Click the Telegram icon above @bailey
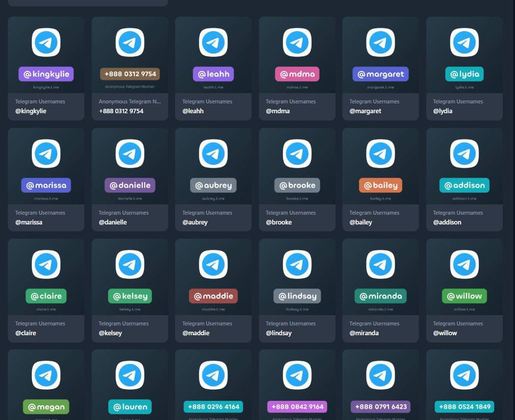The height and width of the screenshot is (420, 515). click(x=380, y=153)
